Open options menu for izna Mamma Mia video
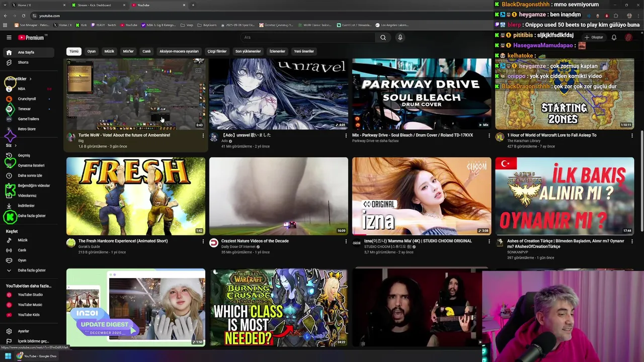 pos(489,241)
